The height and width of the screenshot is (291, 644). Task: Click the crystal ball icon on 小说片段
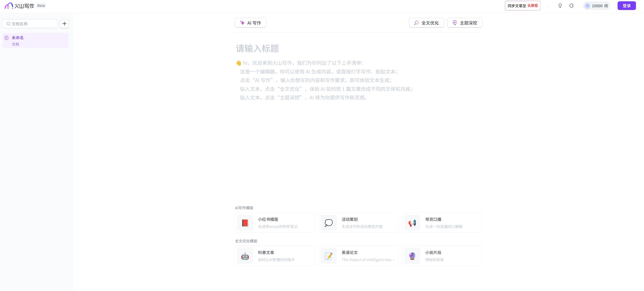click(412, 256)
